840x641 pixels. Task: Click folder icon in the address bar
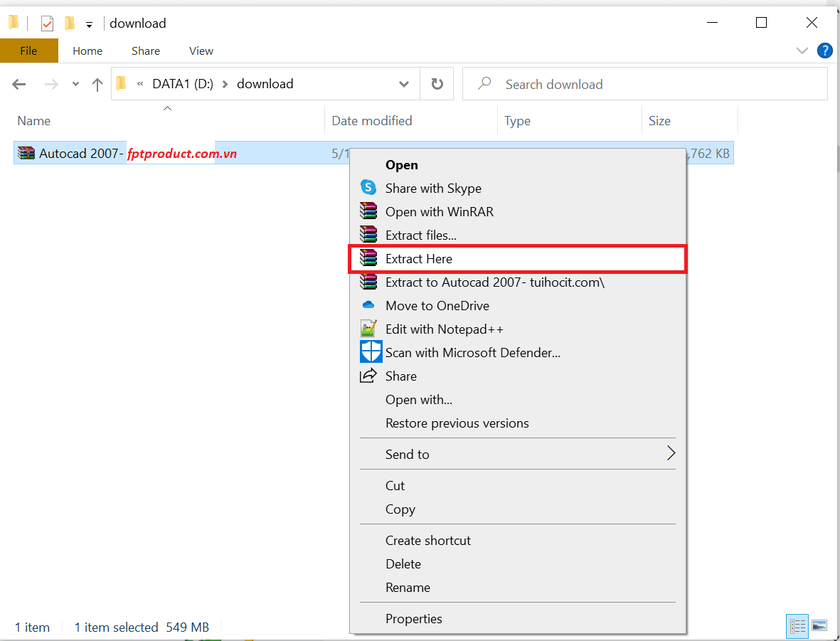pos(122,83)
